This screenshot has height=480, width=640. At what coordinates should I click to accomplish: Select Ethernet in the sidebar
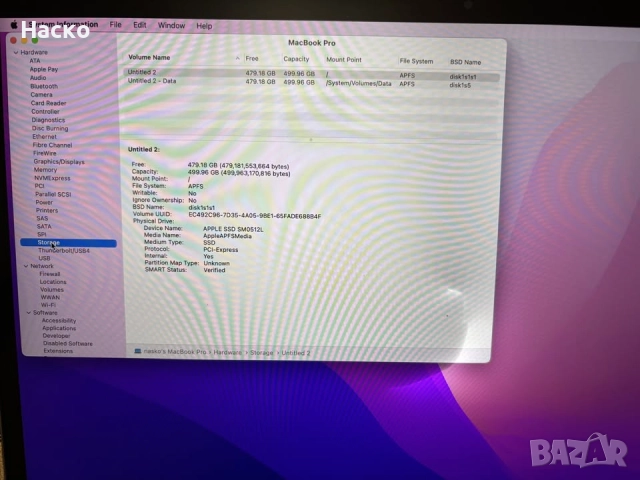point(44,137)
